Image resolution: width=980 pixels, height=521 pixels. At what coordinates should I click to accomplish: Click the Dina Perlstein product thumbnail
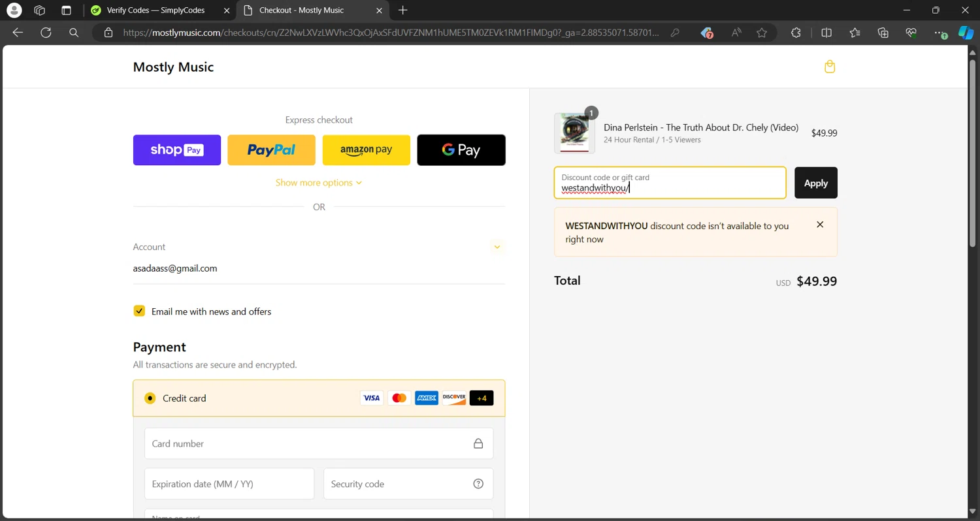click(575, 133)
